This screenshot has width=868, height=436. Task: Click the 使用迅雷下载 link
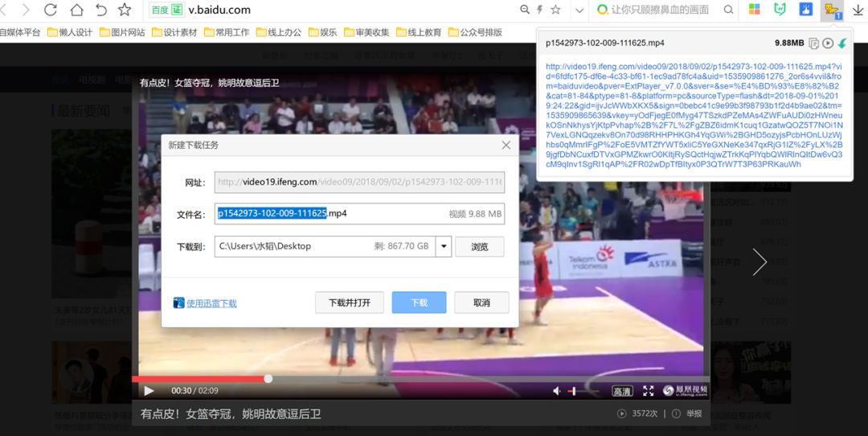[211, 303]
